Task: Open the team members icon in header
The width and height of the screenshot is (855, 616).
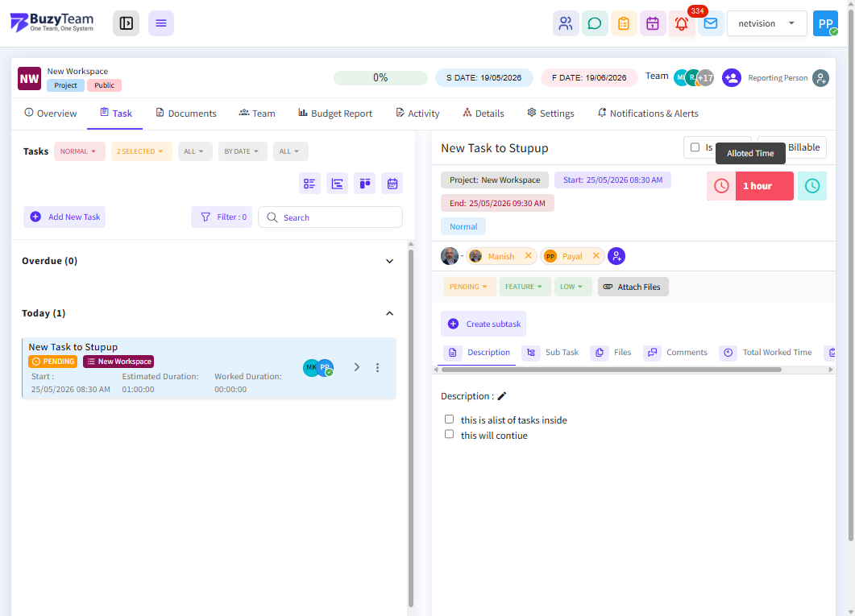Action: pyautogui.click(x=566, y=23)
